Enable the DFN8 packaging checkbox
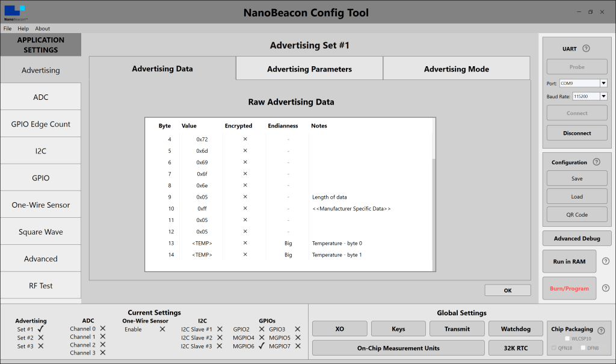 pyautogui.click(x=584, y=348)
